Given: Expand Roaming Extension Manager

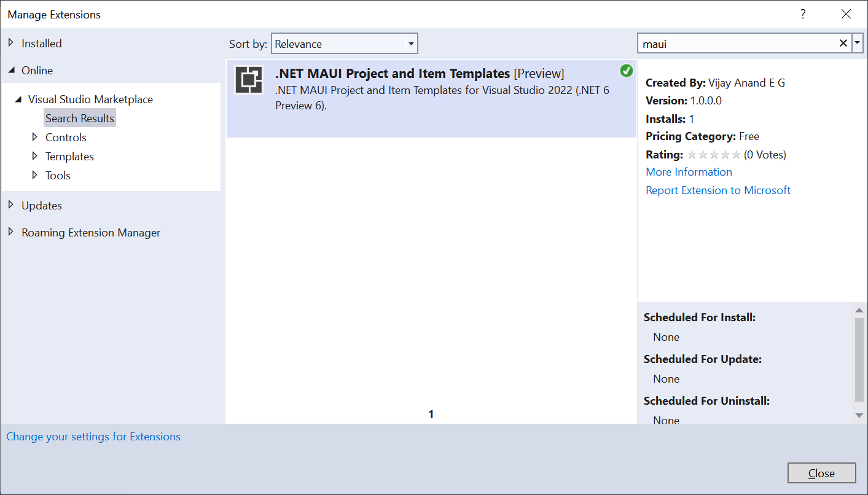Looking at the screenshot, I should [x=11, y=232].
